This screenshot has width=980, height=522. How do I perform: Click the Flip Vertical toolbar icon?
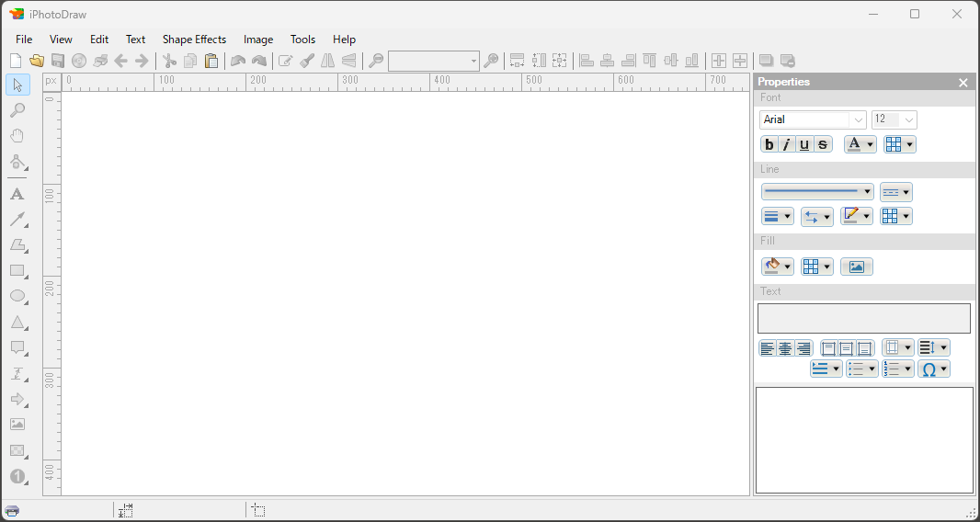[x=348, y=61]
